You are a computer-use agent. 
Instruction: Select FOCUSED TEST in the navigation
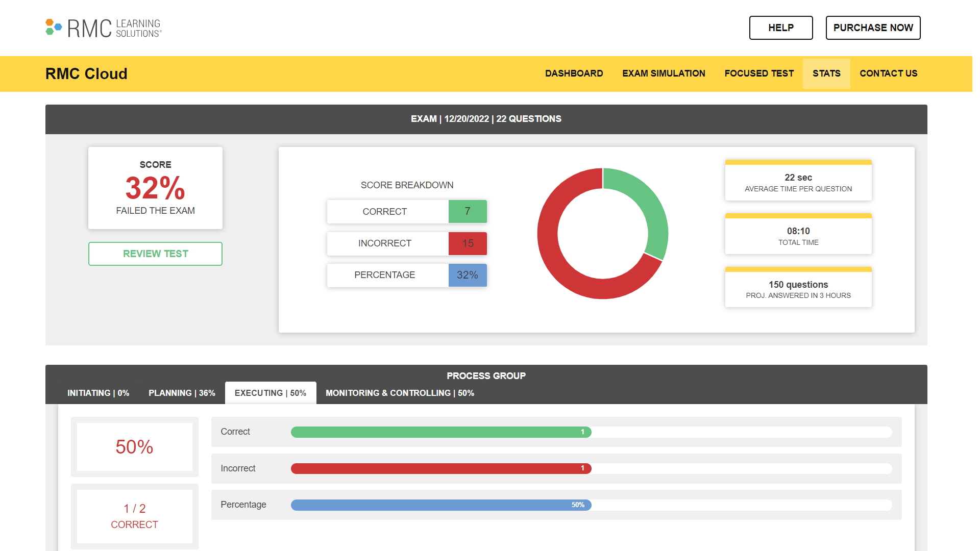(x=759, y=73)
